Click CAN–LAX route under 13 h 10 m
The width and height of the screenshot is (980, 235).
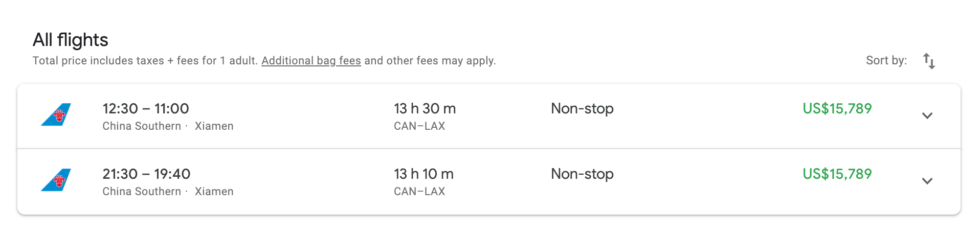[x=419, y=192]
